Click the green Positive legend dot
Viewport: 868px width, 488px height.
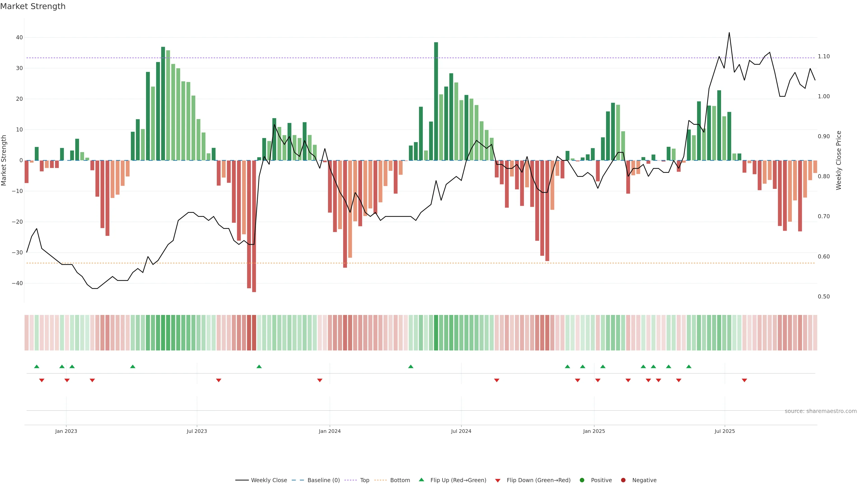pos(582,480)
